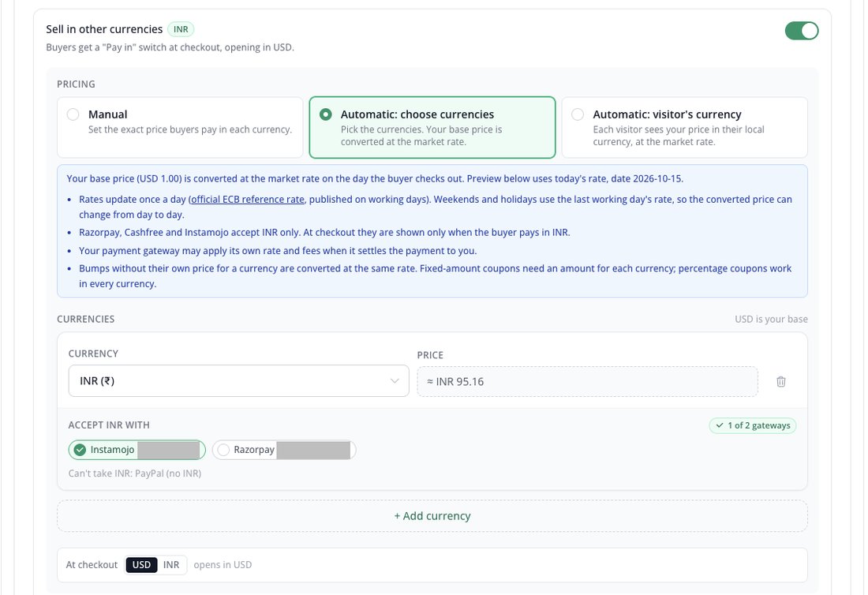Click the 1 of 2 gateways badge
The image size is (868, 595).
pyautogui.click(x=752, y=425)
